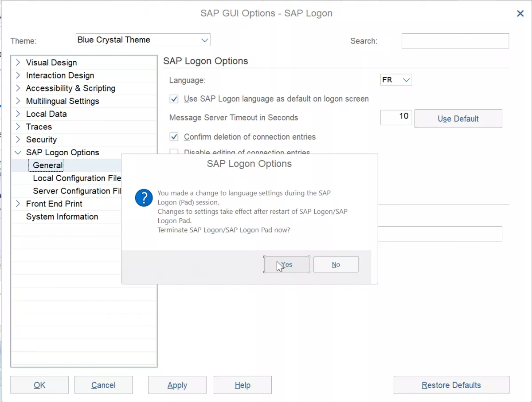Viewport: 532px width, 402px height.
Task: Select Multilingual Settings tree item
Action: pos(63,101)
